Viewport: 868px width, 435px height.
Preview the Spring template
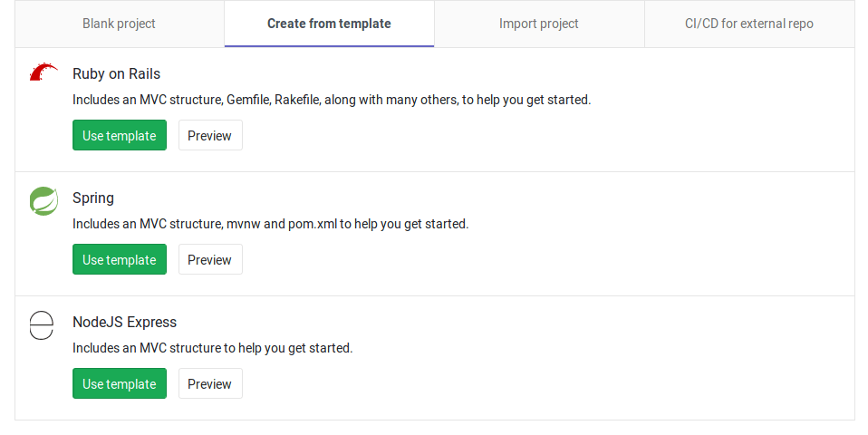[209, 260]
